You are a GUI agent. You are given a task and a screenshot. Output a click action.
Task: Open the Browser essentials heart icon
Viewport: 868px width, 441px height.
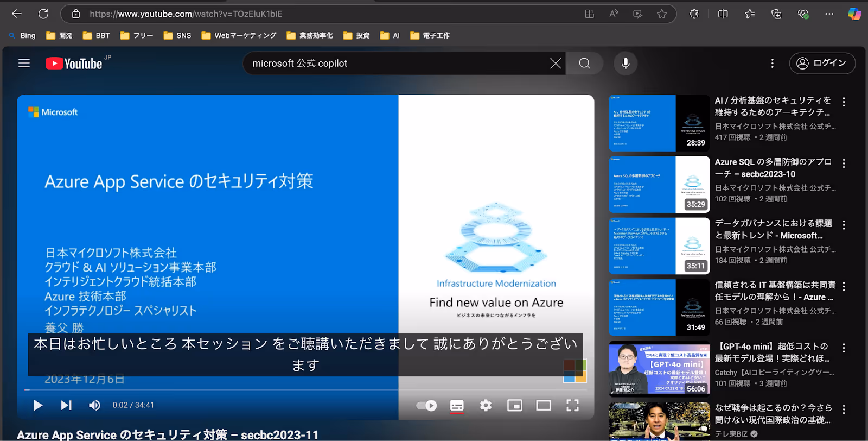pyautogui.click(x=803, y=14)
